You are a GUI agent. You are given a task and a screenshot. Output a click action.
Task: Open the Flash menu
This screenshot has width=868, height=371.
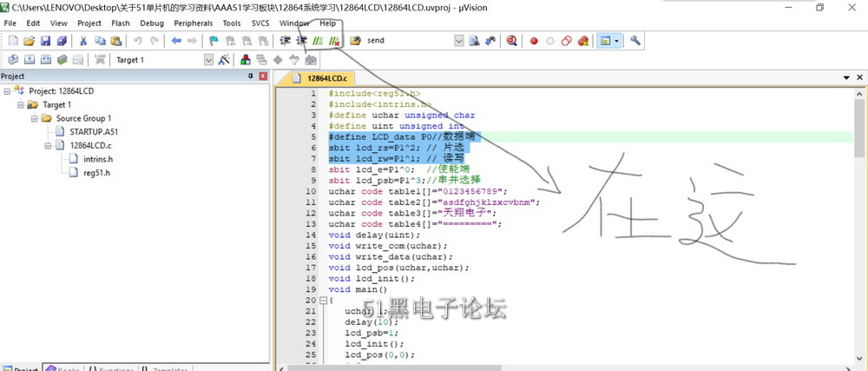[120, 23]
